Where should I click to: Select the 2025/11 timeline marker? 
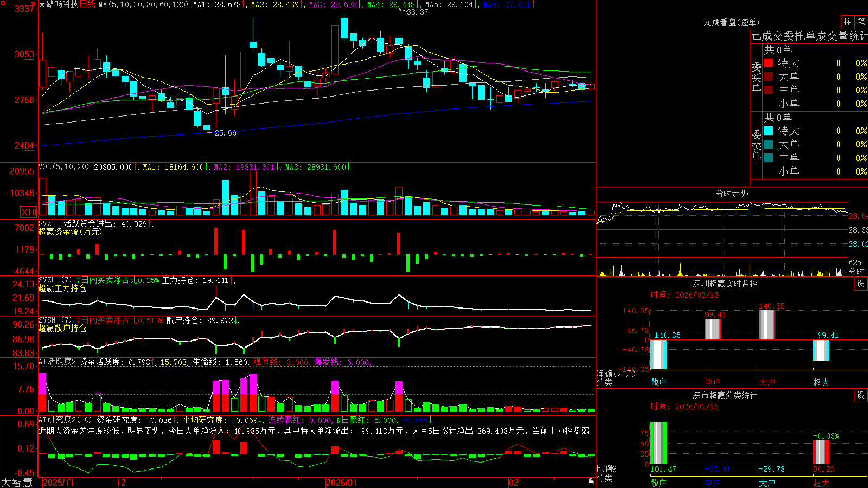(58, 483)
